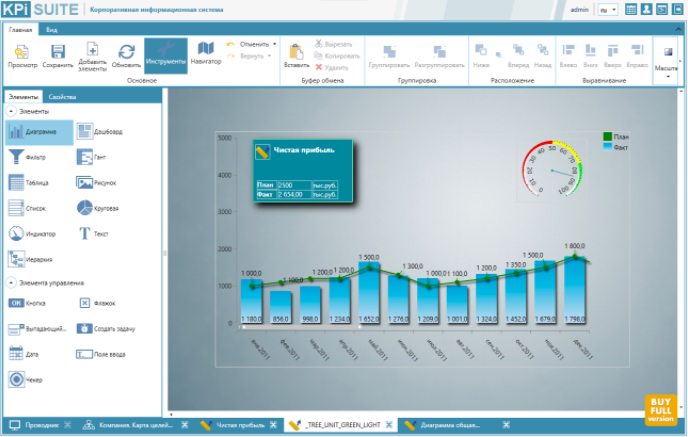Screen dimensions: 688x437
Task: Open the Свойства panel tab
Action: tap(62, 97)
